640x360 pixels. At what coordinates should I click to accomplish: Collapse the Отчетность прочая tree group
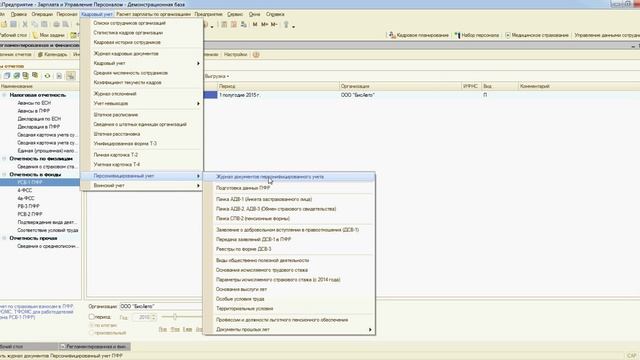4,238
